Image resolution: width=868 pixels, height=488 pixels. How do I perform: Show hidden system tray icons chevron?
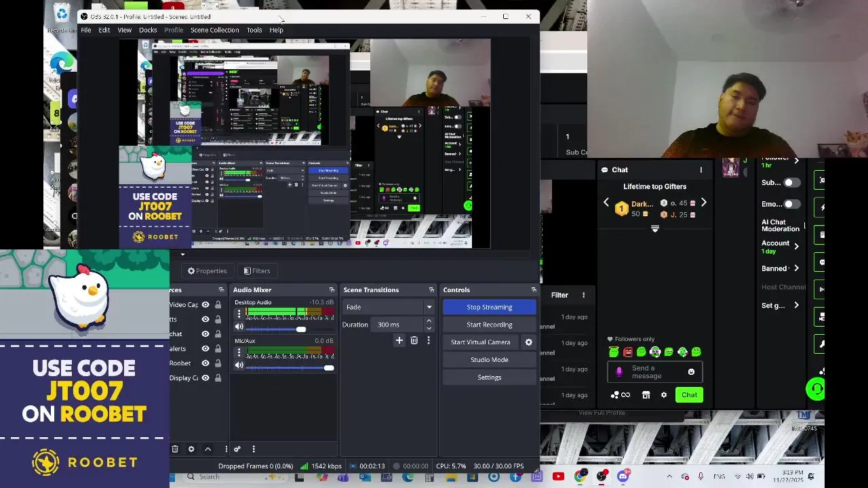[x=669, y=476]
